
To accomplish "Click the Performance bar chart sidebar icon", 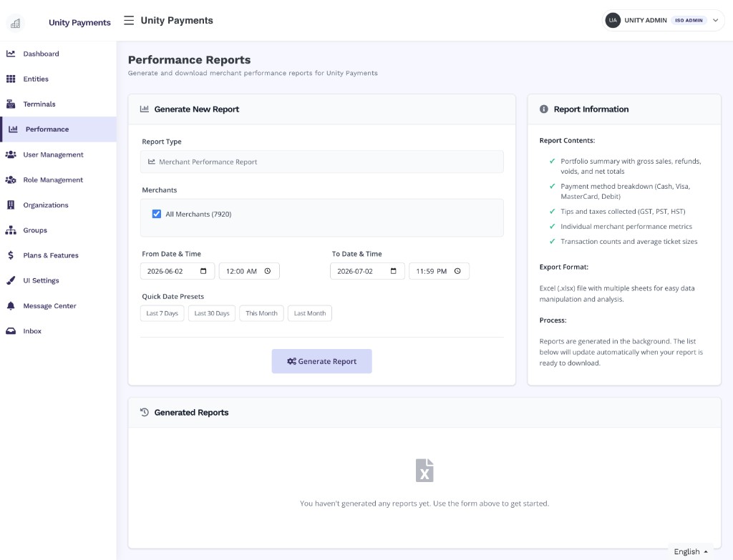I will [x=13, y=129].
